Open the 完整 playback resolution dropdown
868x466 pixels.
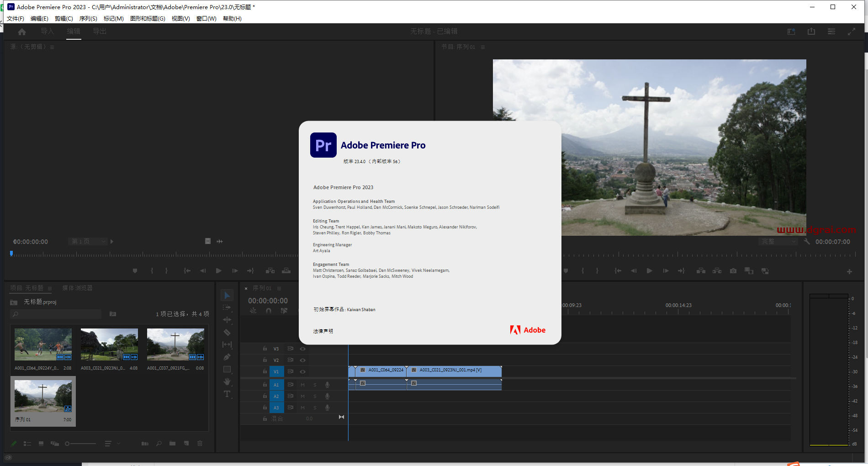[x=778, y=241]
